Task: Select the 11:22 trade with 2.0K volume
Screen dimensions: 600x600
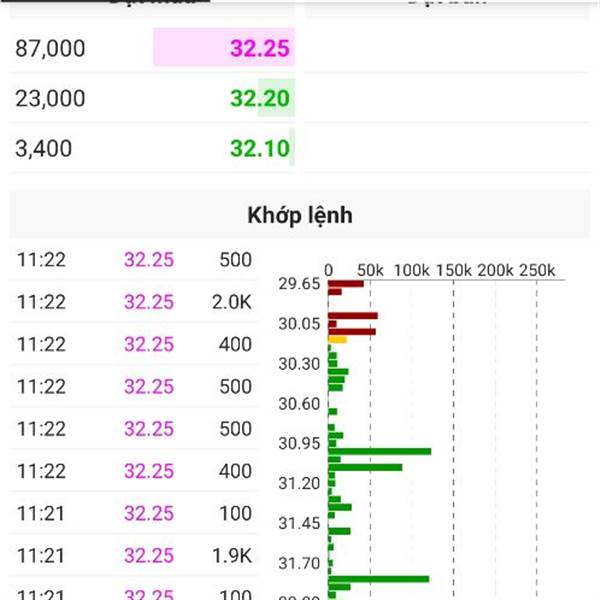Action: tap(134, 302)
